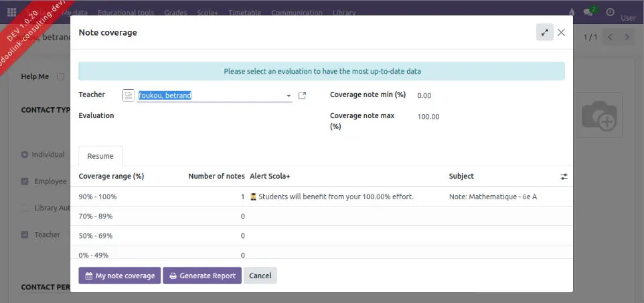Toggle the Help Me checkbox
644x303 pixels.
pyautogui.click(x=61, y=76)
